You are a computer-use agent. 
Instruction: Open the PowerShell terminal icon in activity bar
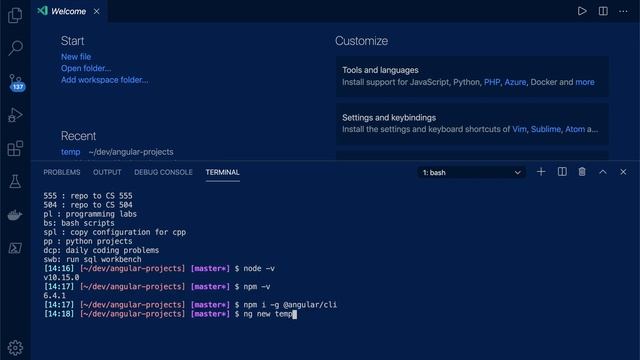pos(15,248)
